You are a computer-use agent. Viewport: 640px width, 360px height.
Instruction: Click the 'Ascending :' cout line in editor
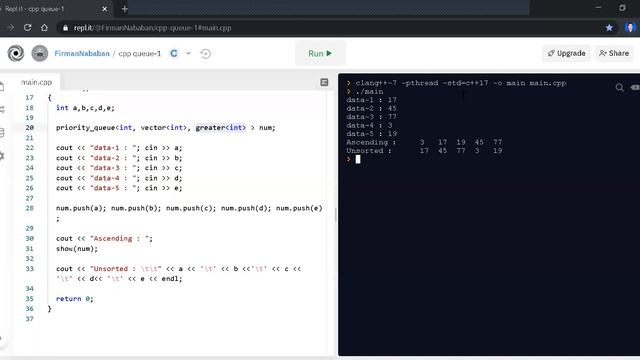tap(104, 238)
